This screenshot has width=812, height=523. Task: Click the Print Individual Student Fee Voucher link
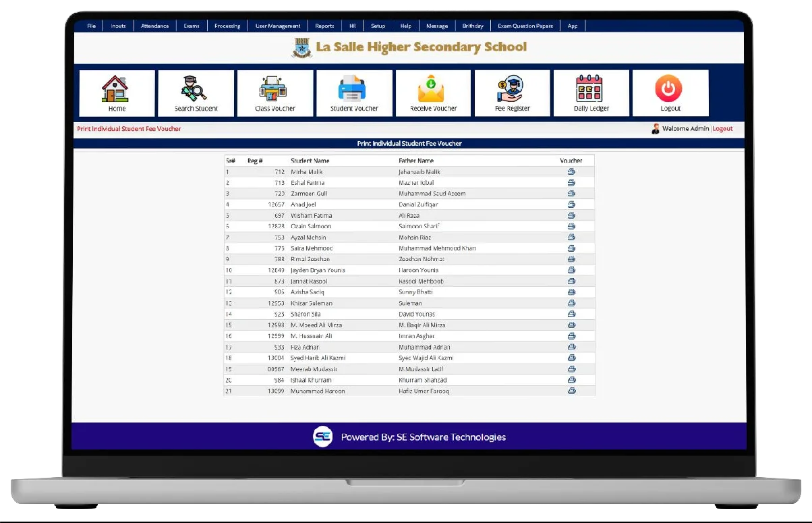coord(129,129)
